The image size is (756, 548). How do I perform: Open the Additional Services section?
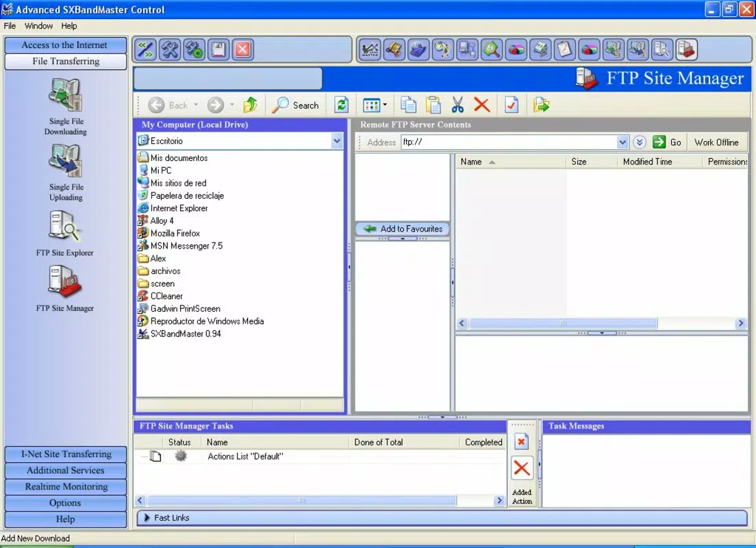click(x=66, y=471)
